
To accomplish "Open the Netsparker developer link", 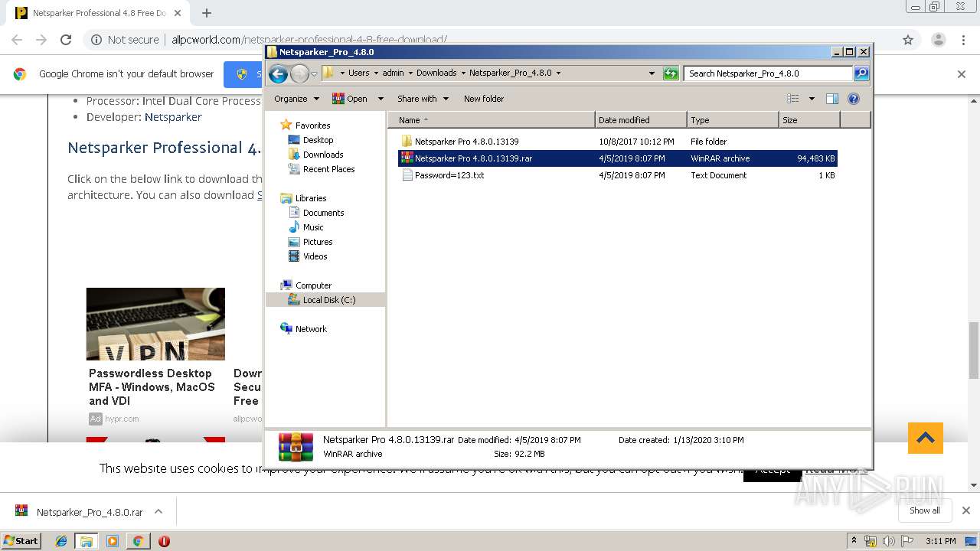I will tap(173, 117).
